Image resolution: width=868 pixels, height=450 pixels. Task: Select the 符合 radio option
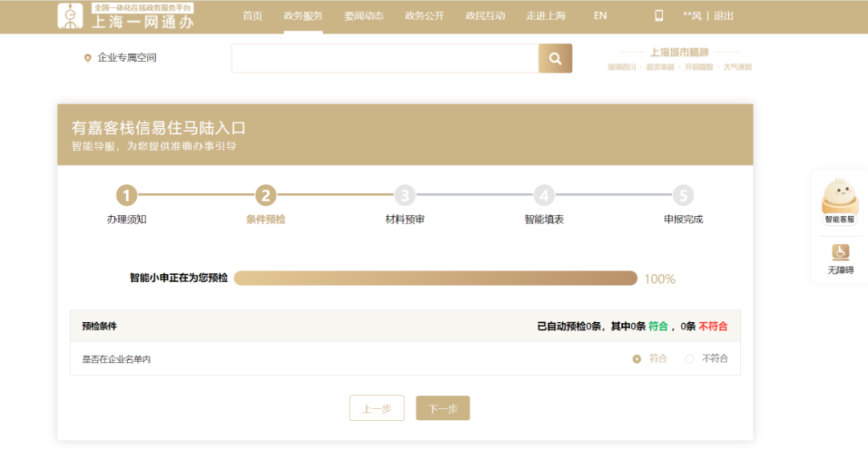(x=637, y=359)
